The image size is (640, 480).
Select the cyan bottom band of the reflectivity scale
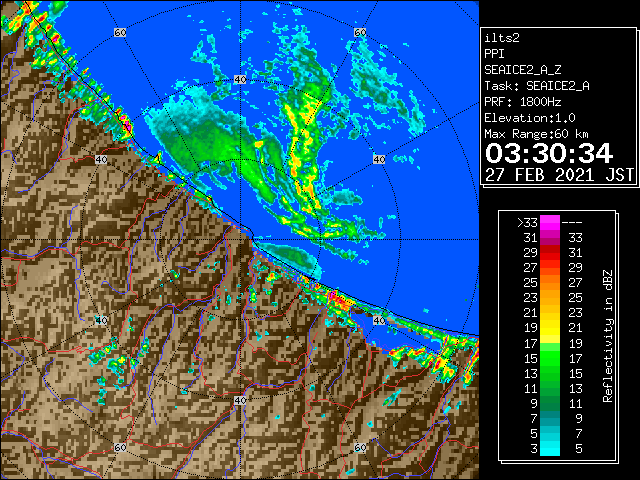(550, 448)
